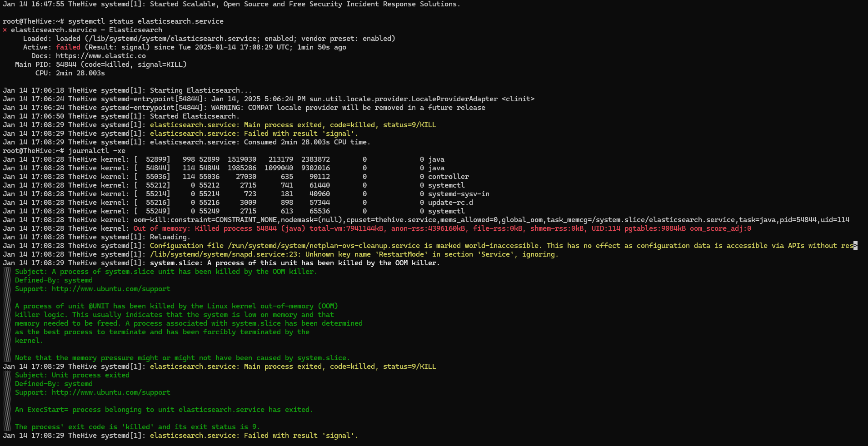868x446 pixels.
Task: Click the 'journalctl -xe' command text
Action: click(x=97, y=151)
